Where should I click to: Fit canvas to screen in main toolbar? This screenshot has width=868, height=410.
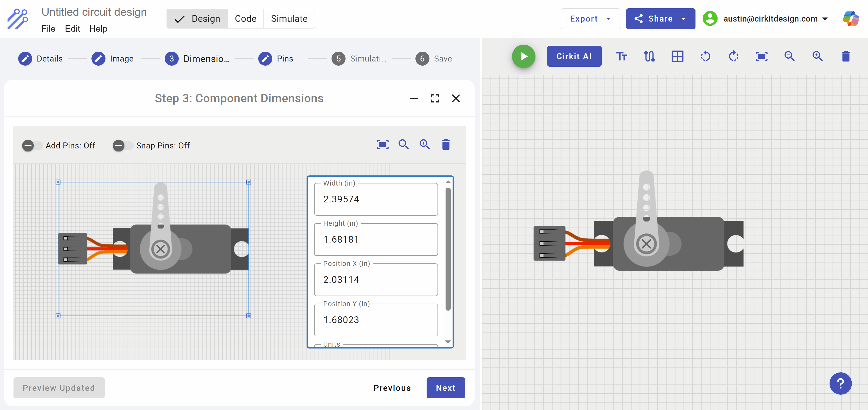coord(761,56)
